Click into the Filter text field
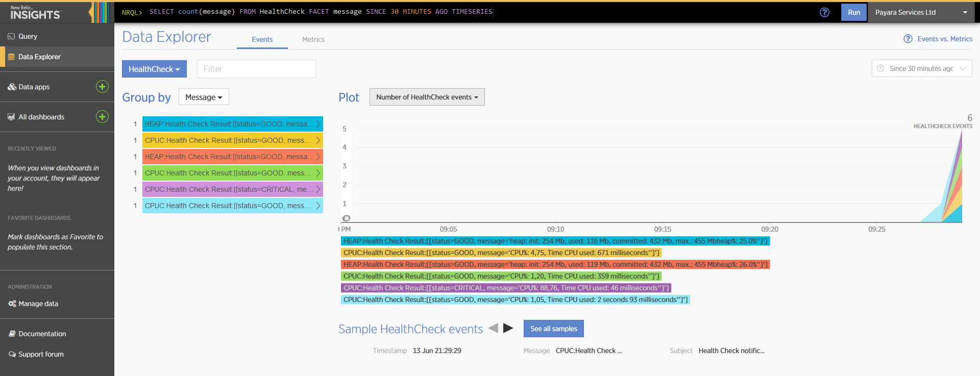The width and height of the screenshot is (980, 376). [x=256, y=69]
